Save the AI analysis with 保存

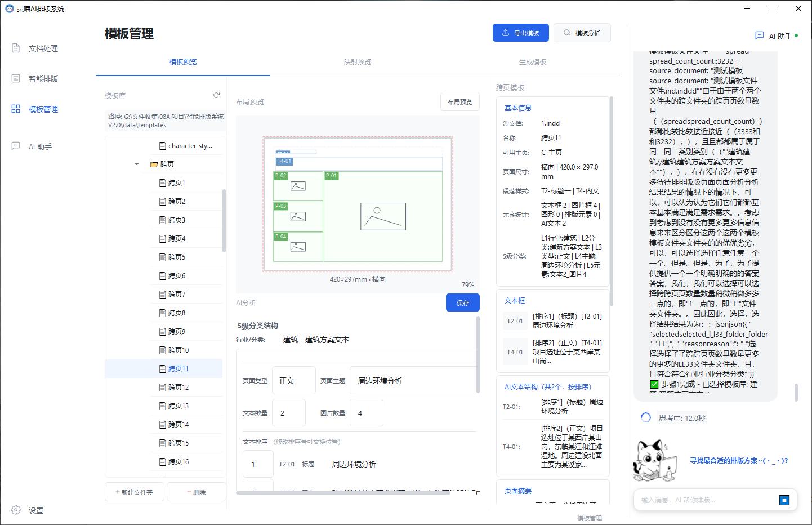click(463, 302)
